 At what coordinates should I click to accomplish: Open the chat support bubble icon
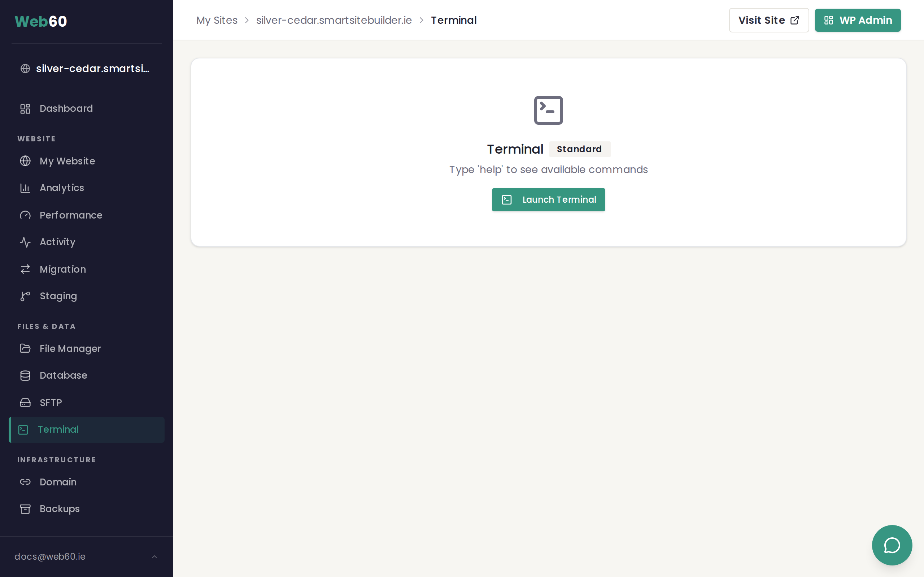pos(892,545)
